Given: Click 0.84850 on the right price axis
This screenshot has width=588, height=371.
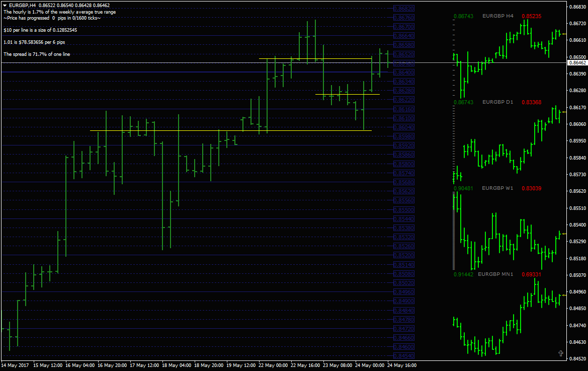Looking at the screenshot, I should click(577, 309).
